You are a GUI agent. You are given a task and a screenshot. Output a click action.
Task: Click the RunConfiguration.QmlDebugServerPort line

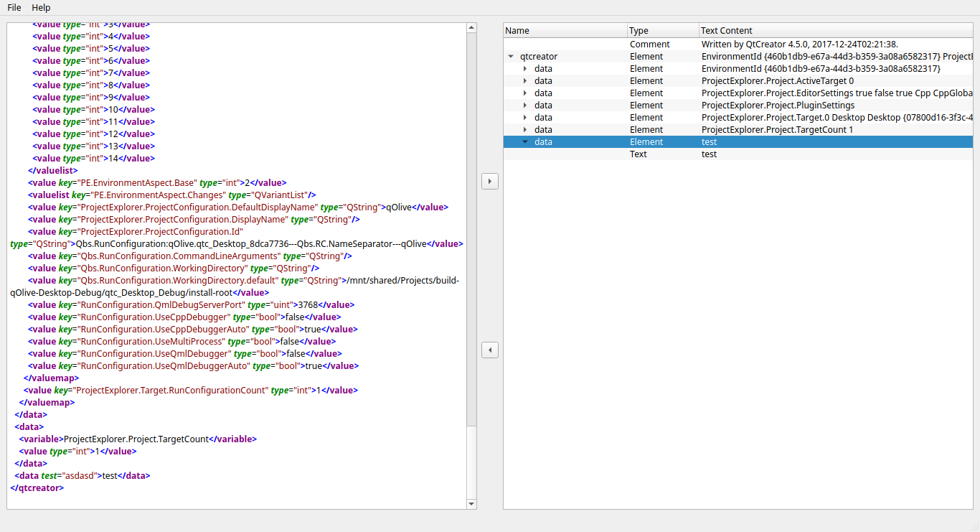pyautogui.click(x=192, y=305)
